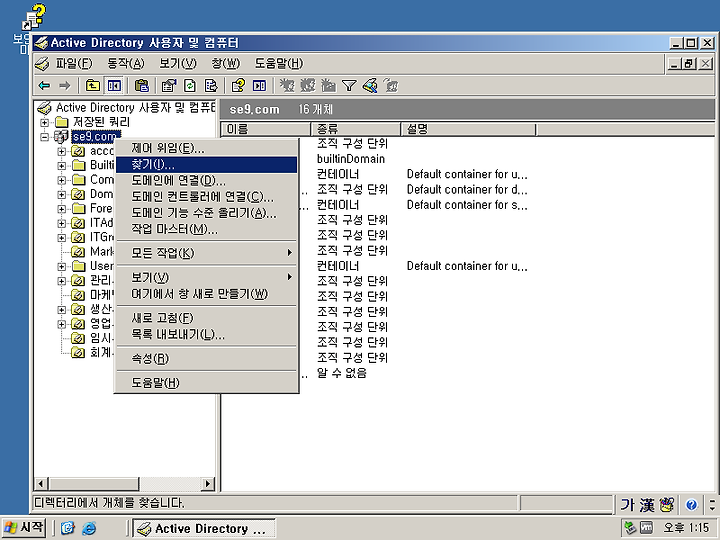Screen dimensions: 720x540
Task: Select 목록 내보내기(L)... menu entry
Action: [206, 334]
